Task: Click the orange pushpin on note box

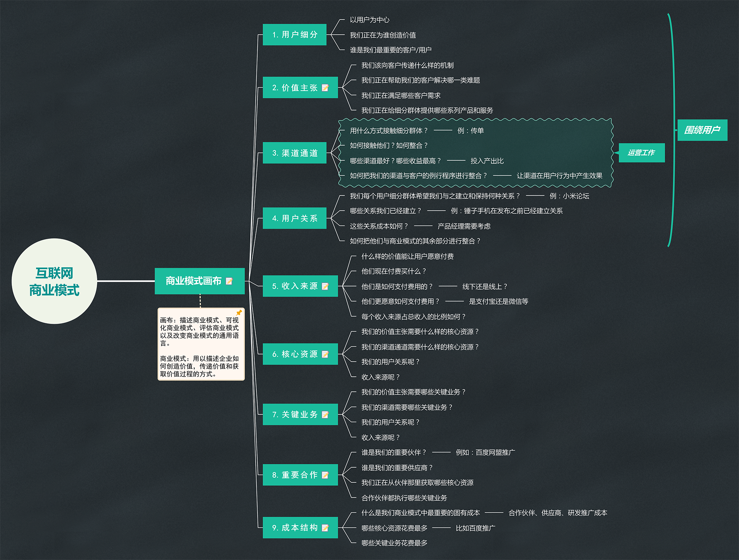Action: (239, 313)
